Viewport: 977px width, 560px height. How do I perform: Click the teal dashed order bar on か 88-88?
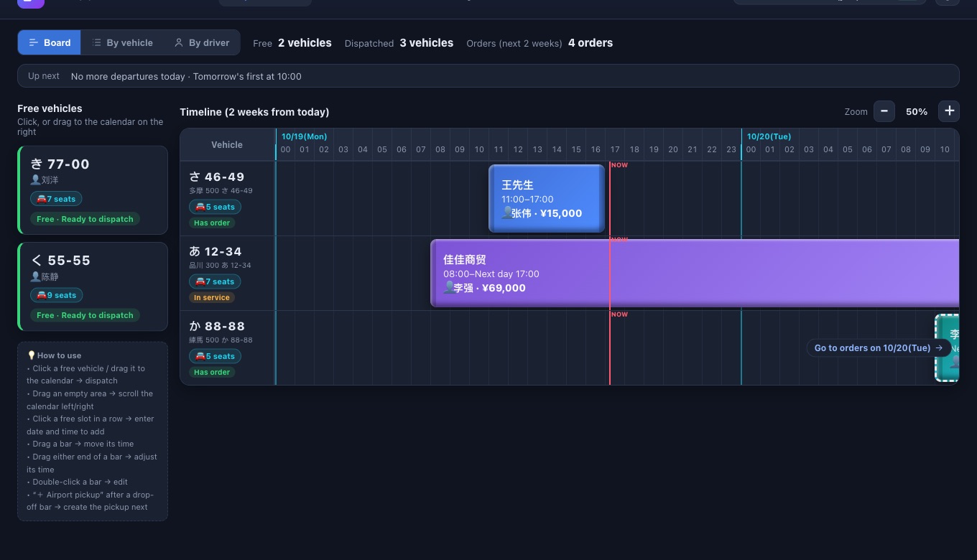[947, 347]
